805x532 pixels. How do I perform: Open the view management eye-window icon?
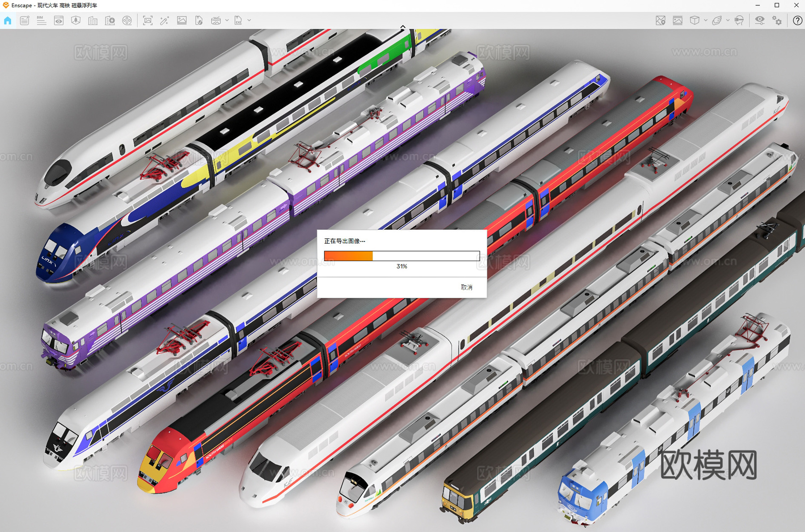(x=59, y=21)
